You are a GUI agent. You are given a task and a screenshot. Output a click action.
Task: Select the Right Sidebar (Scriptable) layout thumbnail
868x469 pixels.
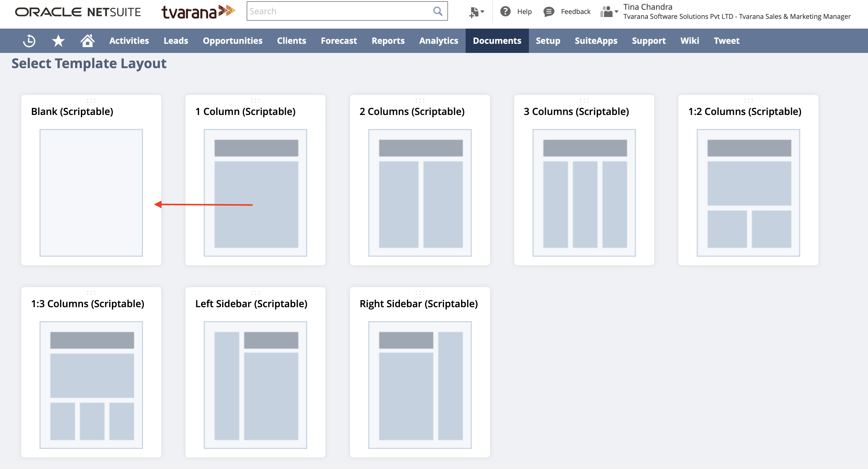tap(420, 385)
